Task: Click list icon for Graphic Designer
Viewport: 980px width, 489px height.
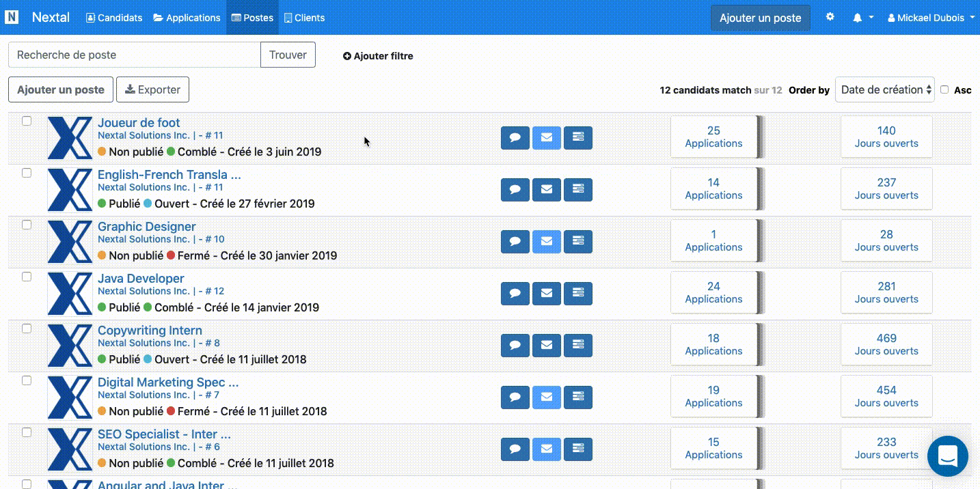Action: (x=578, y=242)
